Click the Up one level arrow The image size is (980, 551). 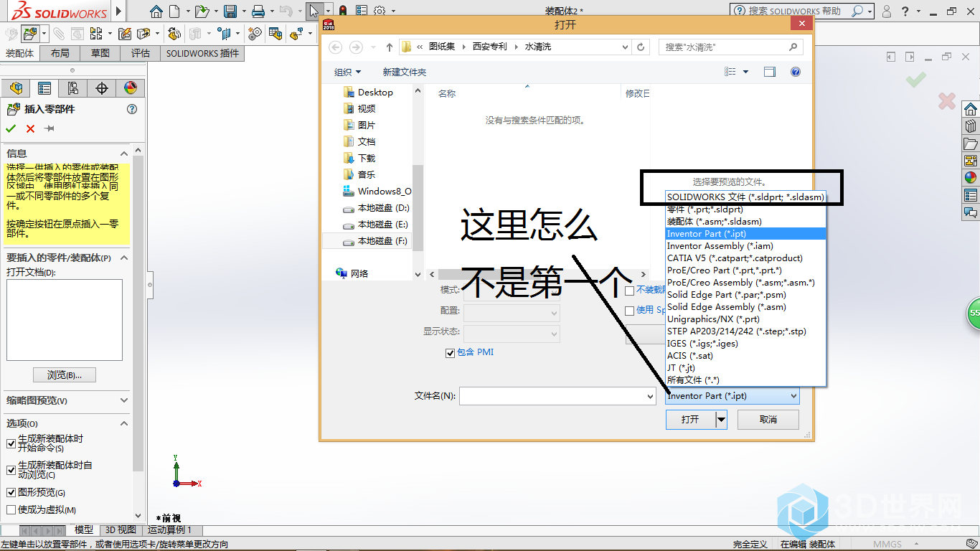[389, 47]
